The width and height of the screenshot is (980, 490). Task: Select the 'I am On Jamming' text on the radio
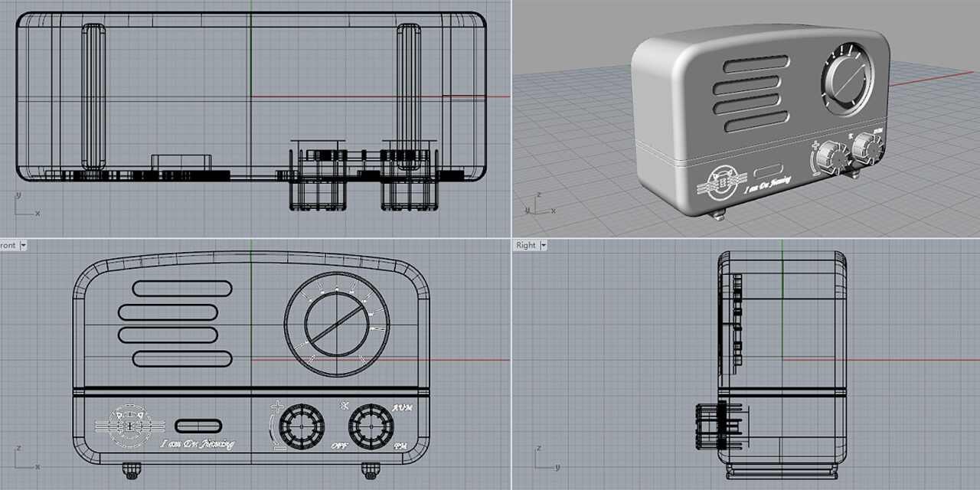pyautogui.click(x=198, y=443)
